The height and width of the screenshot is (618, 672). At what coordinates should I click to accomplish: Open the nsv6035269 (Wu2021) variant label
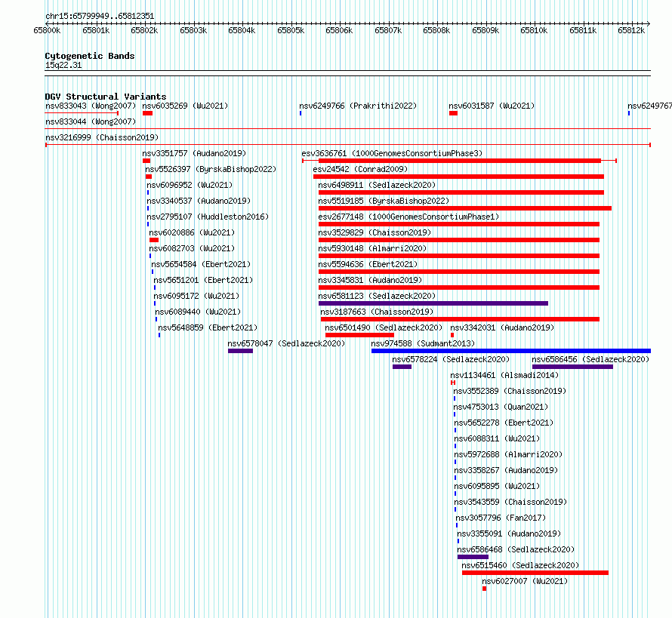point(185,106)
